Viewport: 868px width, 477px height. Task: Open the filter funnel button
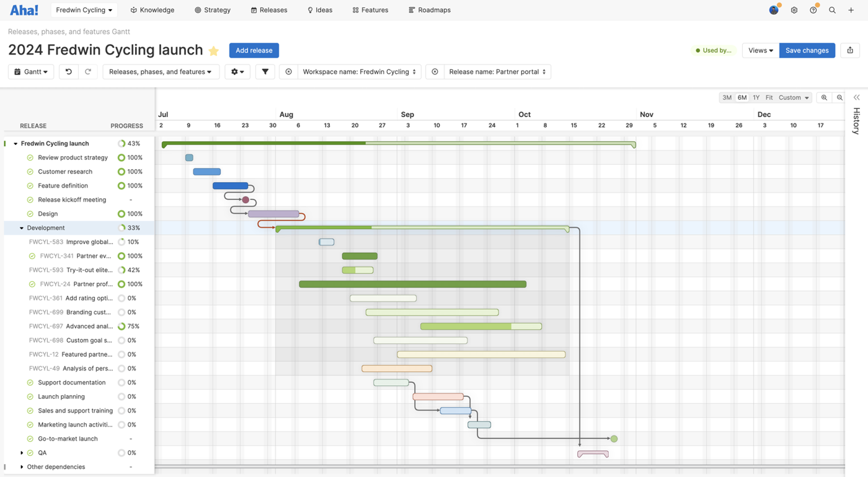tap(265, 72)
